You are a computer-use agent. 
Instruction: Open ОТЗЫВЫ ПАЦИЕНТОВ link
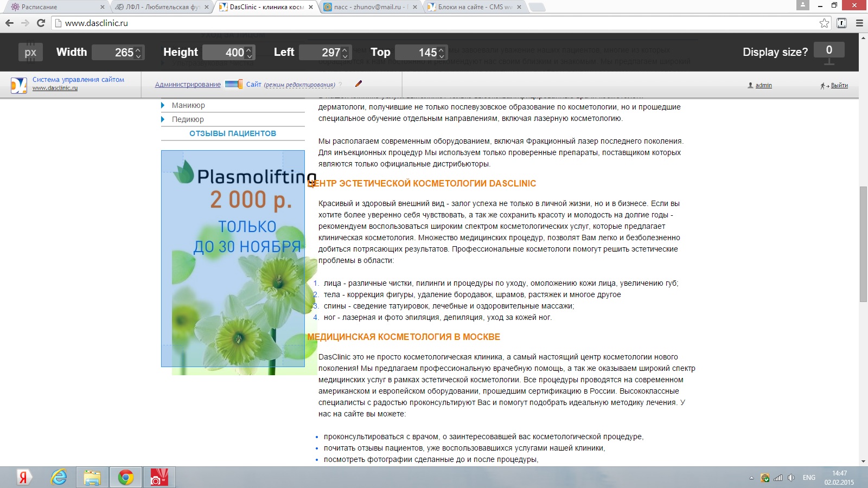[x=233, y=133]
